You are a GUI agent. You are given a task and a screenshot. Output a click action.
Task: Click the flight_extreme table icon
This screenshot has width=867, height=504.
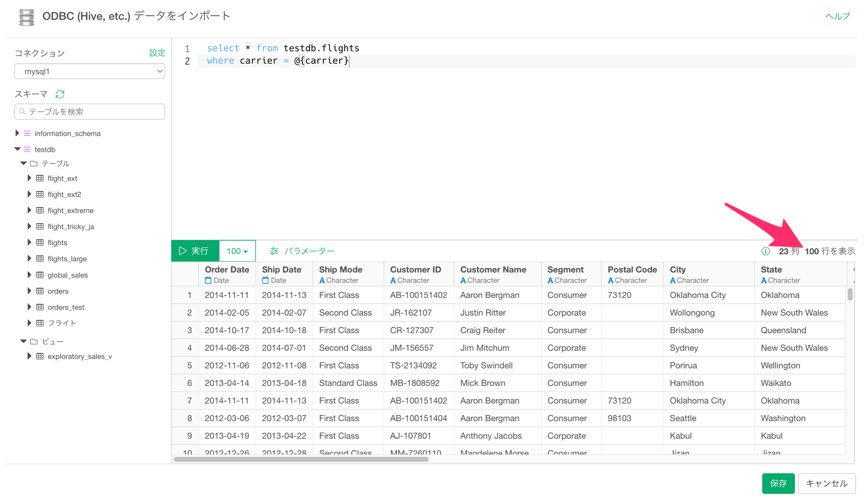click(x=40, y=211)
